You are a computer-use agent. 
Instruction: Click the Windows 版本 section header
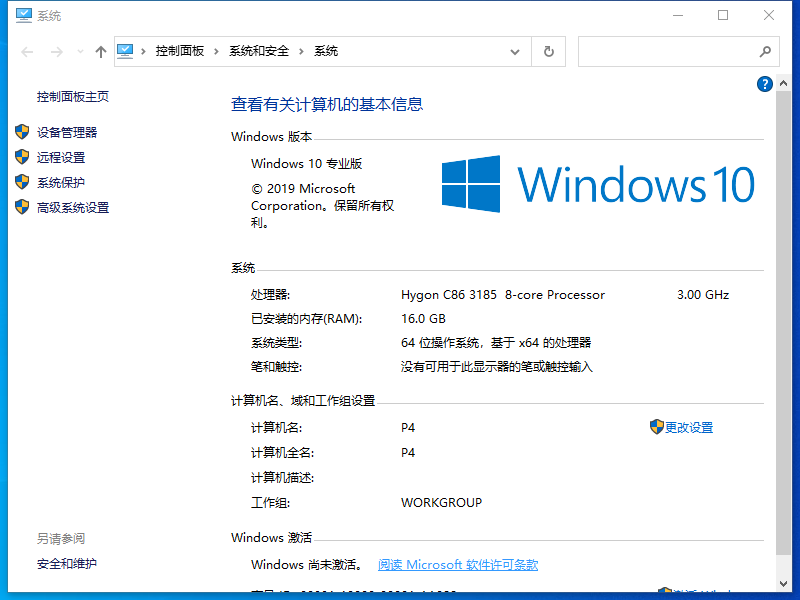coord(271,137)
